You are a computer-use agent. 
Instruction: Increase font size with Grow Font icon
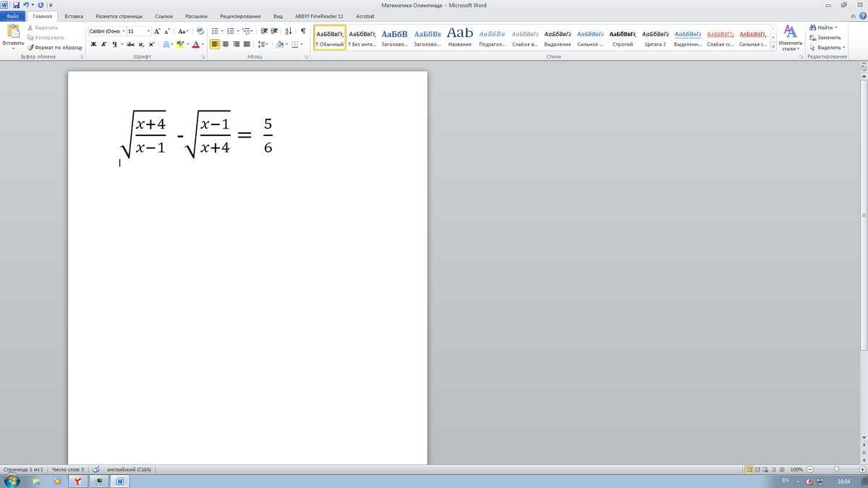pyautogui.click(x=157, y=31)
